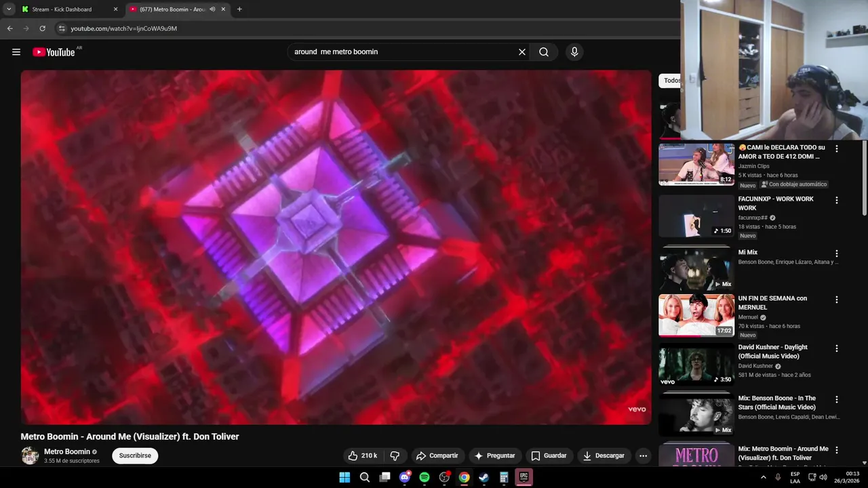Open Mernuel channel name
The width and height of the screenshot is (868, 488).
748,317
